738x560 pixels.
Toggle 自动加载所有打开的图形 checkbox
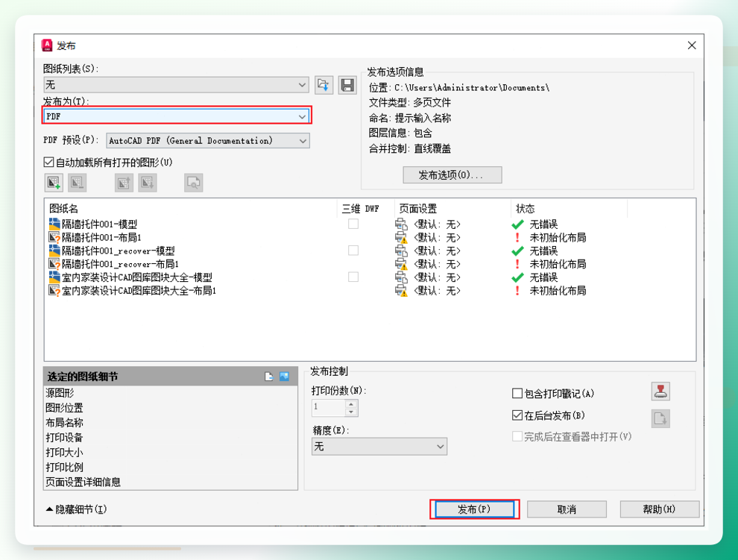tap(48, 163)
